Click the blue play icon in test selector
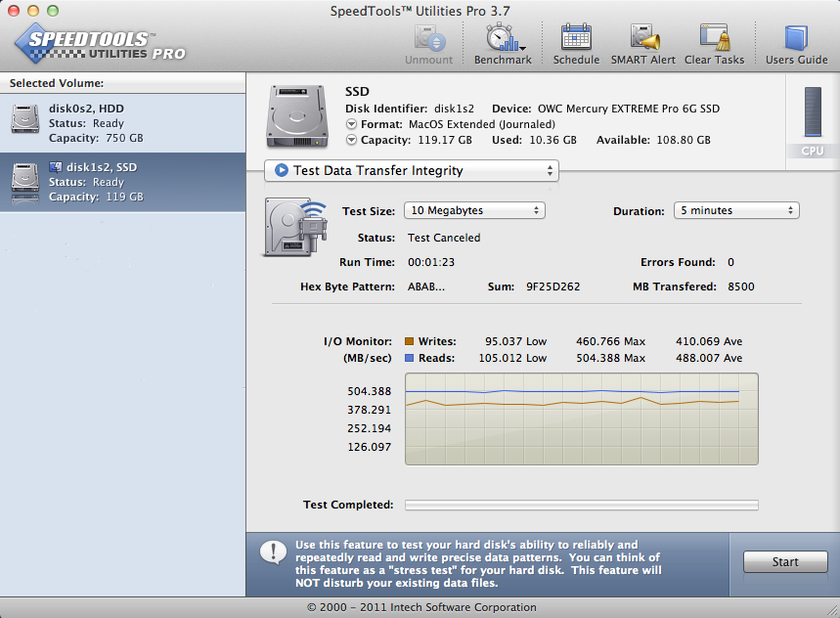This screenshot has width=840, height=618. 282,170
